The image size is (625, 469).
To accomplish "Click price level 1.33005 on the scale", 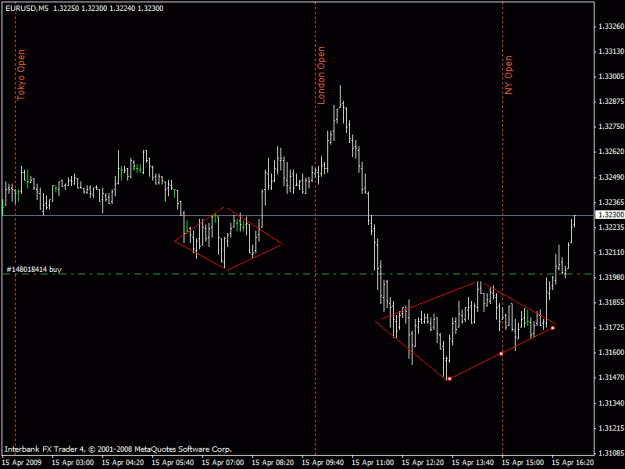I will [x=611, y=77].
